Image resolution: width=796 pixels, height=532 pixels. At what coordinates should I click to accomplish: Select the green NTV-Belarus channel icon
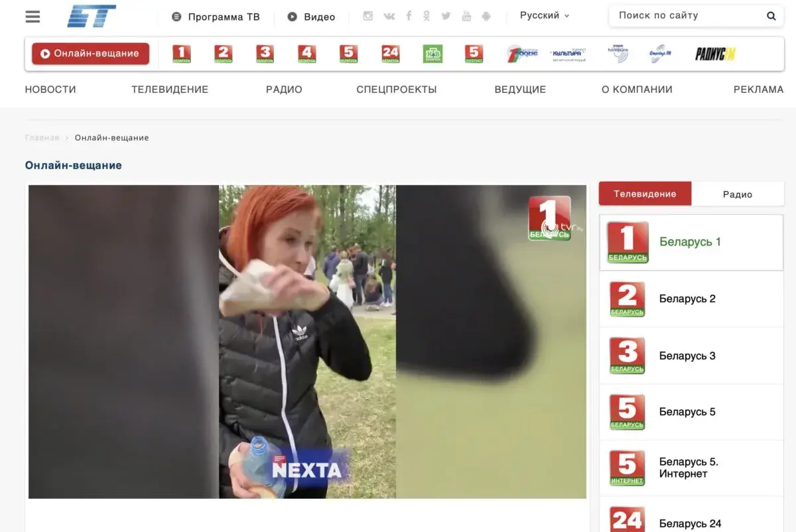pyautogui.click(x=432, y=54)
